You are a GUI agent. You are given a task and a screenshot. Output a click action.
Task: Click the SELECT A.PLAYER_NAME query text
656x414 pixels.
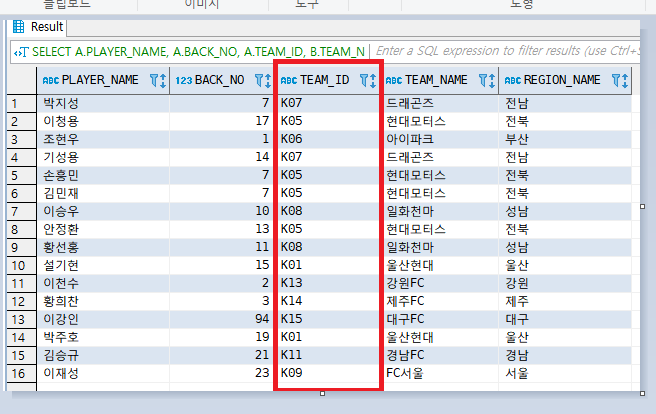pos(198,52)
